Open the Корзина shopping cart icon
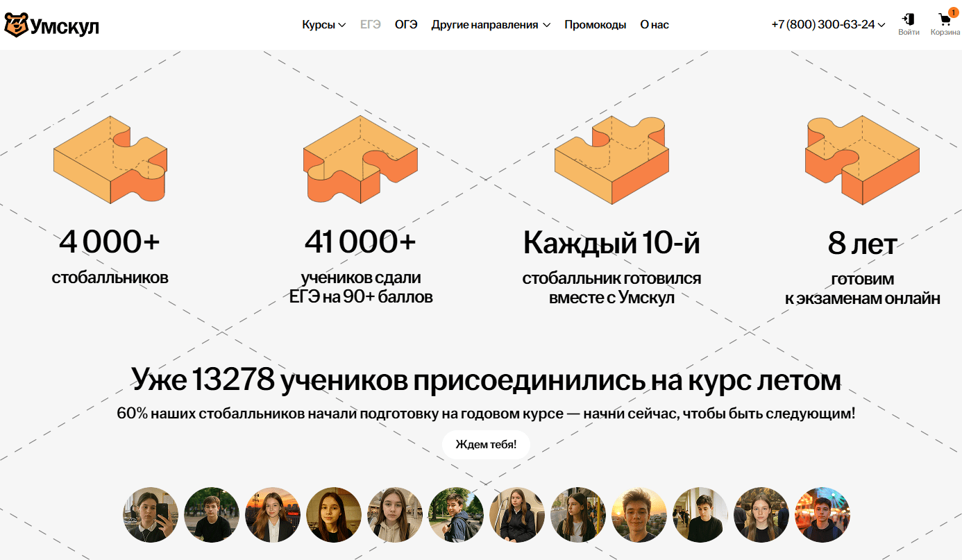Image resolution: width=962 pixels, height=560 pixels. point(943,19)
